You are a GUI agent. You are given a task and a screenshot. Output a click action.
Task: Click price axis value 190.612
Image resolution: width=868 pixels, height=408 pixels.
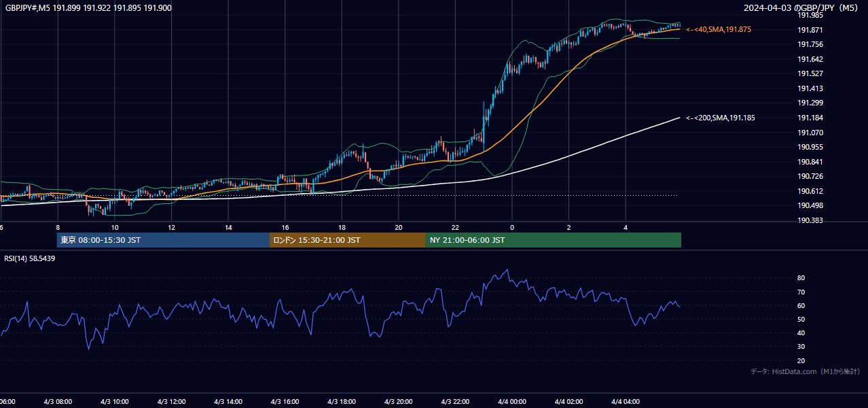tap(810, 191)
